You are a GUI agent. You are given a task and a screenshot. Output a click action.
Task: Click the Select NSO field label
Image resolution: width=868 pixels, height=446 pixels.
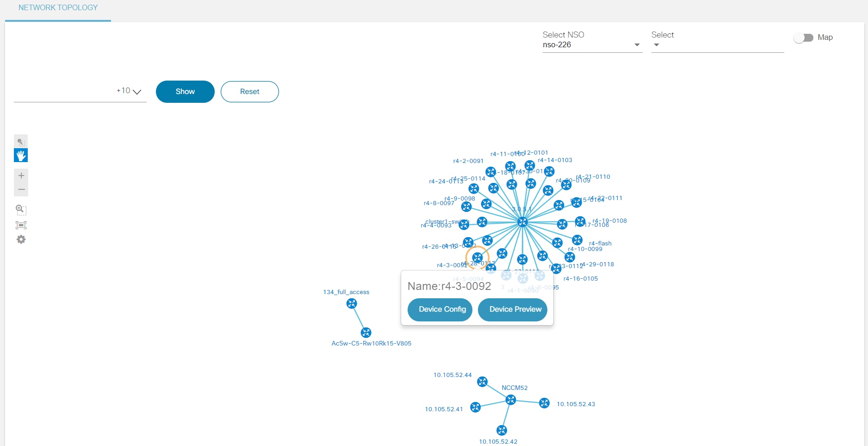tap(563, 35)
